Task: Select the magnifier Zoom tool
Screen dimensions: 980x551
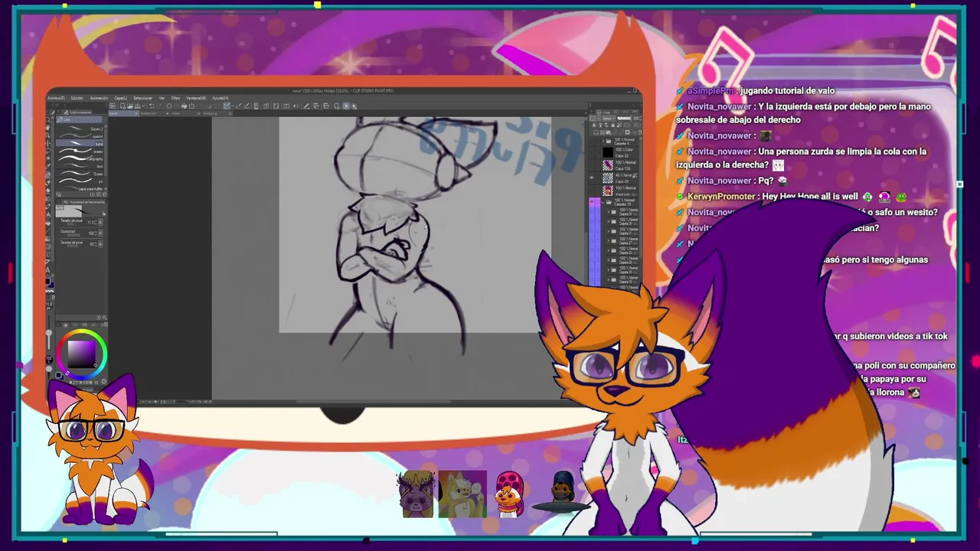Action: coord(48,119)
